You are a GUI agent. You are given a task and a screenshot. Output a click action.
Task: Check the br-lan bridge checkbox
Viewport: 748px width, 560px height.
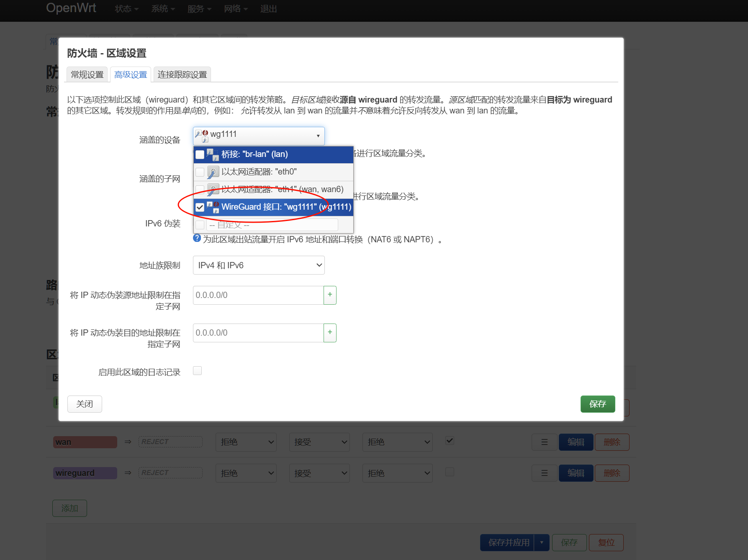tap(200, 154)
